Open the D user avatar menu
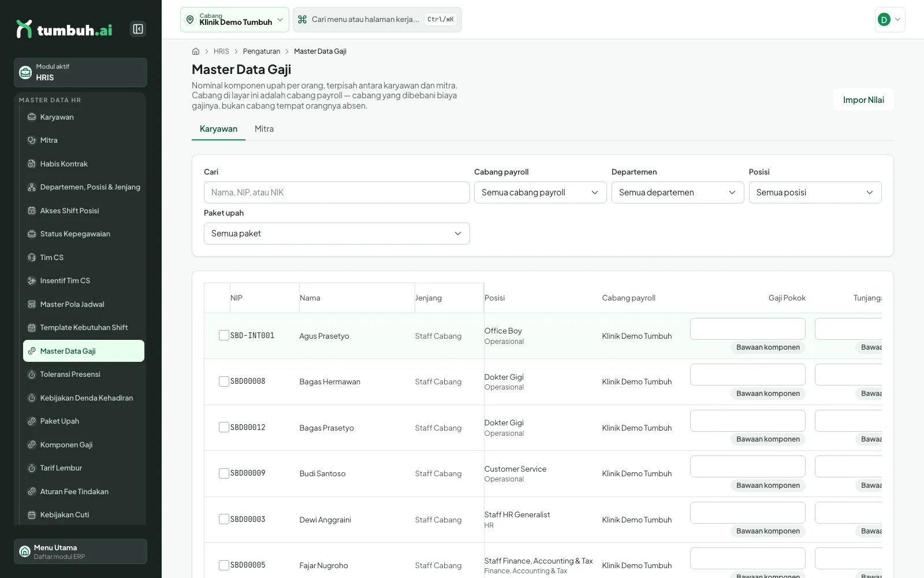Screen dimensions: 924x578 click(890, 20)
